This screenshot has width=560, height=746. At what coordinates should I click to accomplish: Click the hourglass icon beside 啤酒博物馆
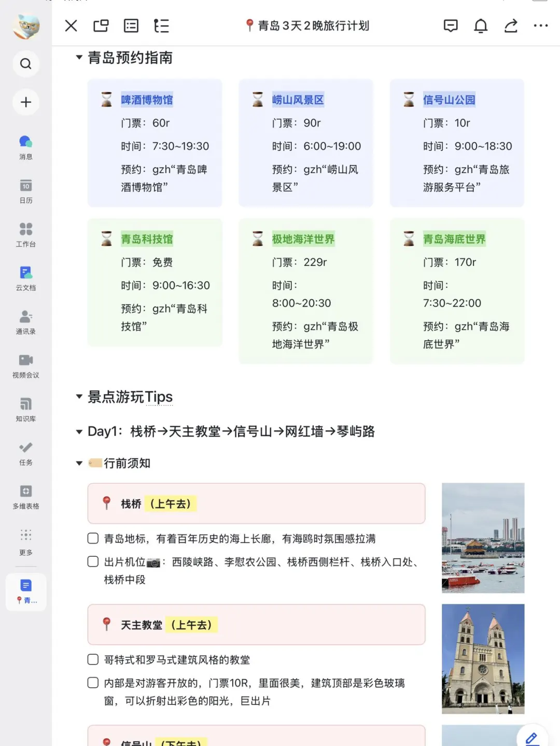[106, 100]
